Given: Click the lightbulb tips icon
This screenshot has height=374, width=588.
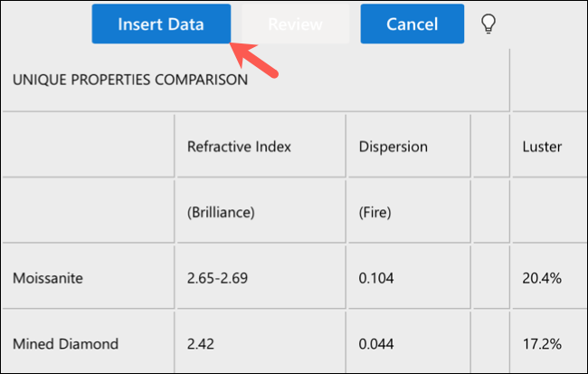Looking at the screenshot, I should (x=488, y=24).
